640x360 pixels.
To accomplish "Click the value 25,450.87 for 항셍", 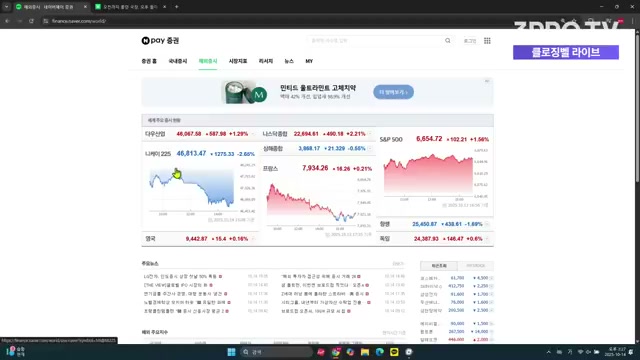I will (x=424, y=224).
